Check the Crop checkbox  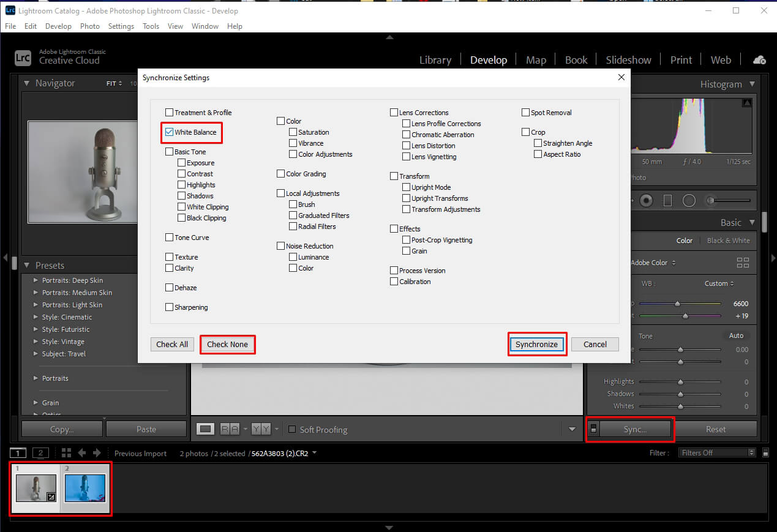coord(525,132)
